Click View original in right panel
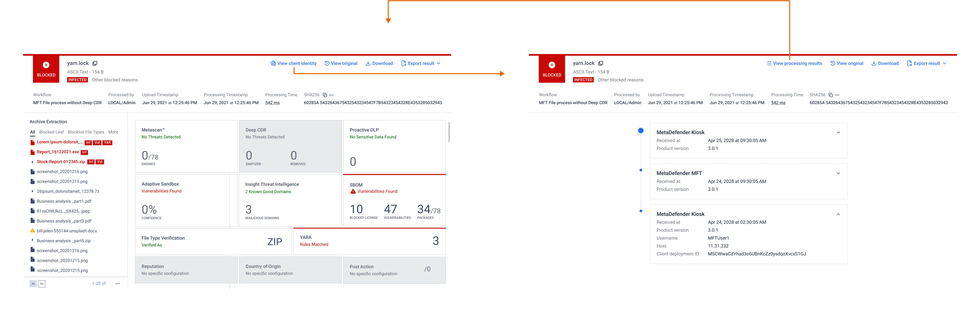This screenshot has width=980, height=320. coord(846,63)
